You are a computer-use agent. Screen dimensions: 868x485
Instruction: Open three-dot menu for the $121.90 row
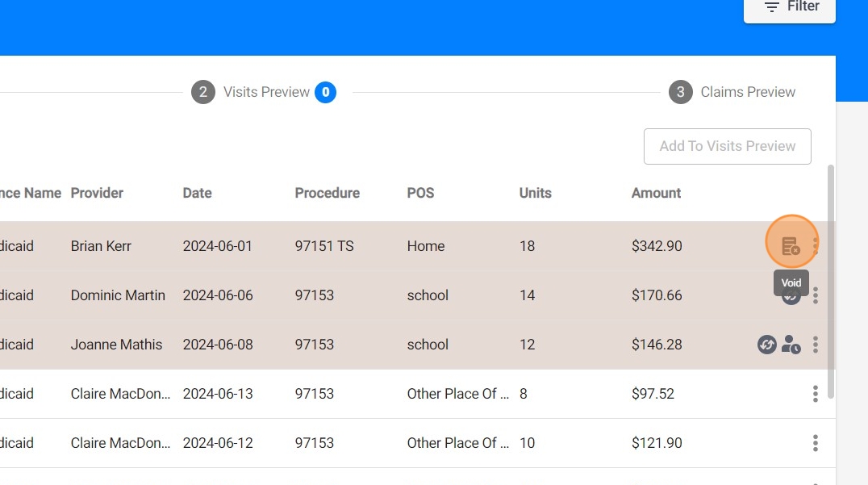pos(816,443)
